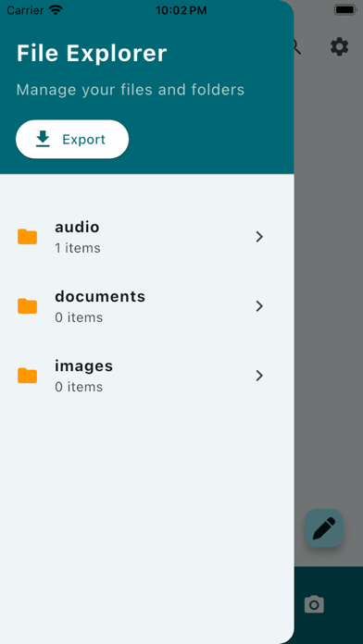The image size is (363, 644).
Task: Open the audio folder icon
Action: [x=27, y=237]
